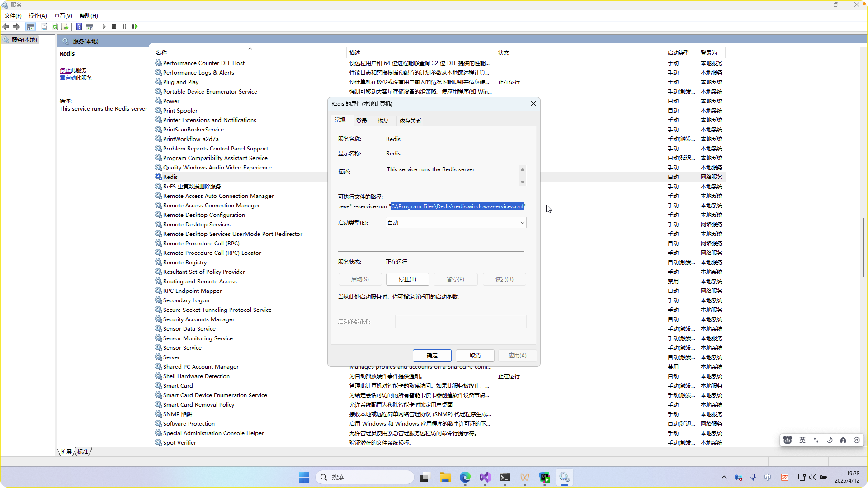Image resolution: width=868 pixels, height=488 pixels.
Task: Open the Properties toolbar icon
Action: point(44,27)
